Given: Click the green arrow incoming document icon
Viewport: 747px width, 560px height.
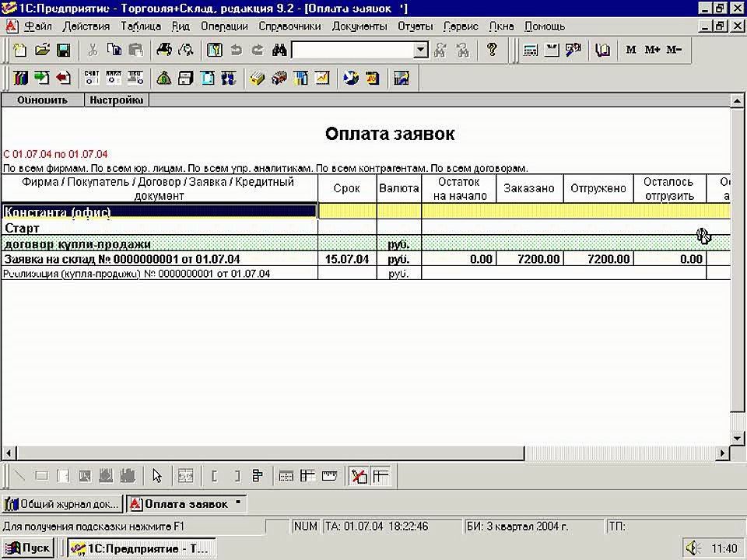Looking at the screenshot, I should click(x=42, y=78).
